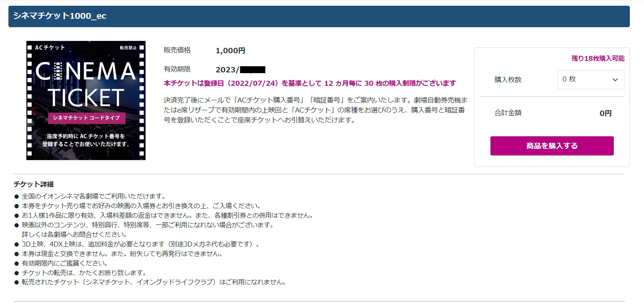Click the pink purchase limit notice text
The height and width of the screenshot is (304, 644).
310,83
